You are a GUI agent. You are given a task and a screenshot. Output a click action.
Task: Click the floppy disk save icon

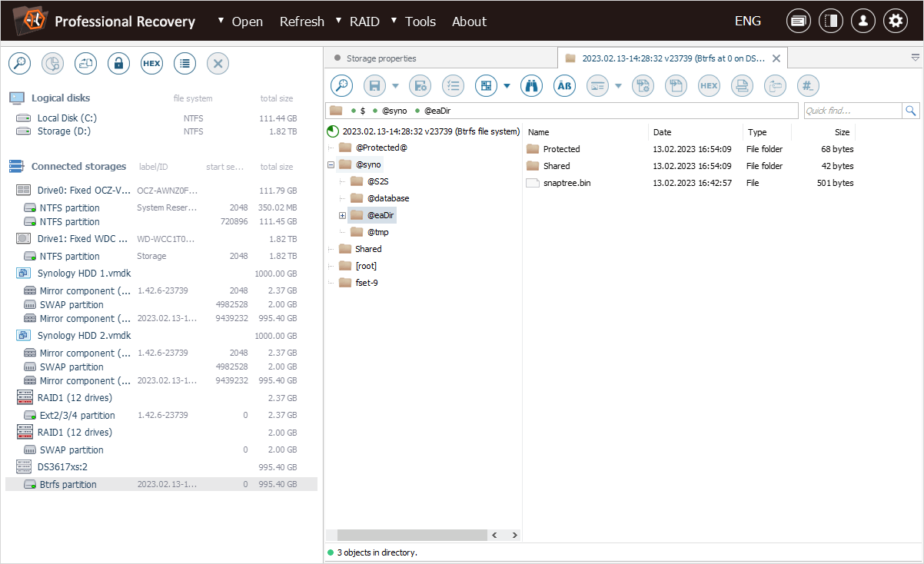tap(374, 86)
